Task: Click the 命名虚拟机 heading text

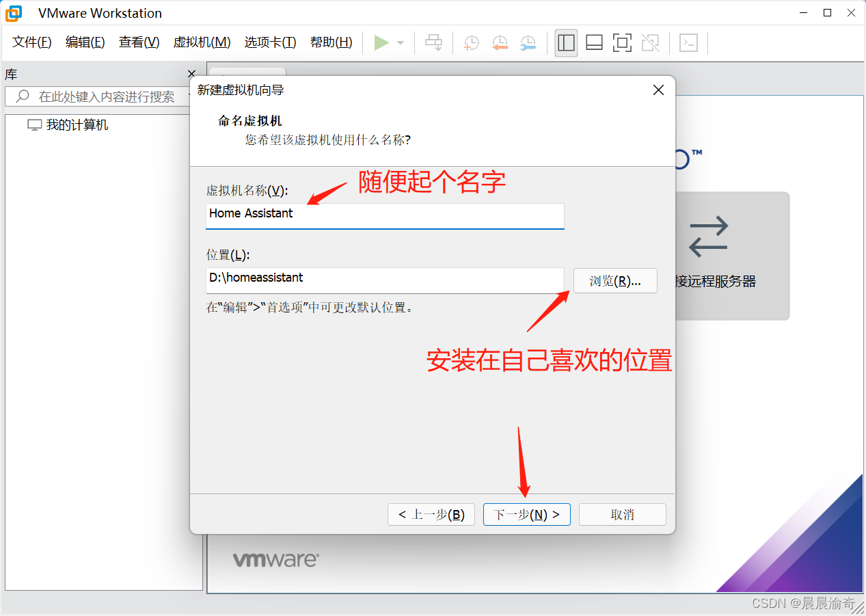Action: tap(250, 121)
